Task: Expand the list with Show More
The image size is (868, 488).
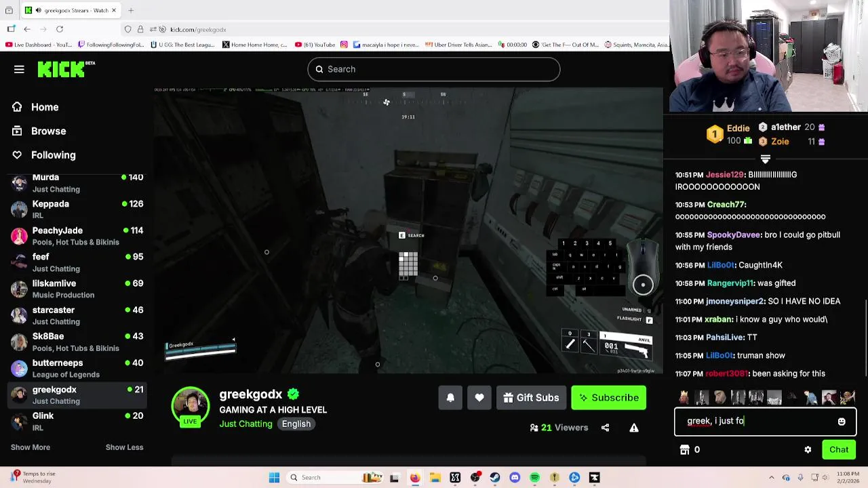Action: 31,447
